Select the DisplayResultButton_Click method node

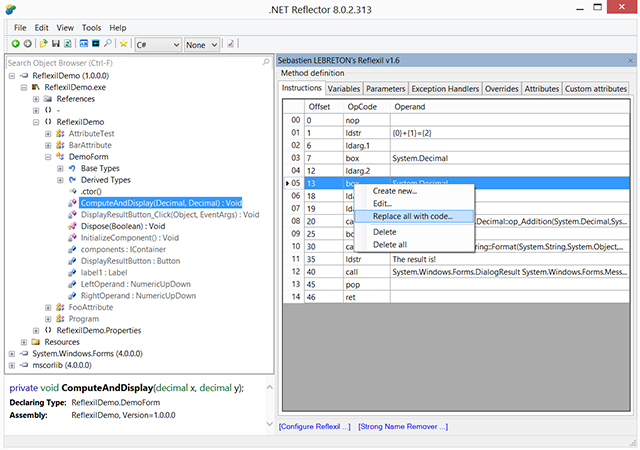[170, 215]
